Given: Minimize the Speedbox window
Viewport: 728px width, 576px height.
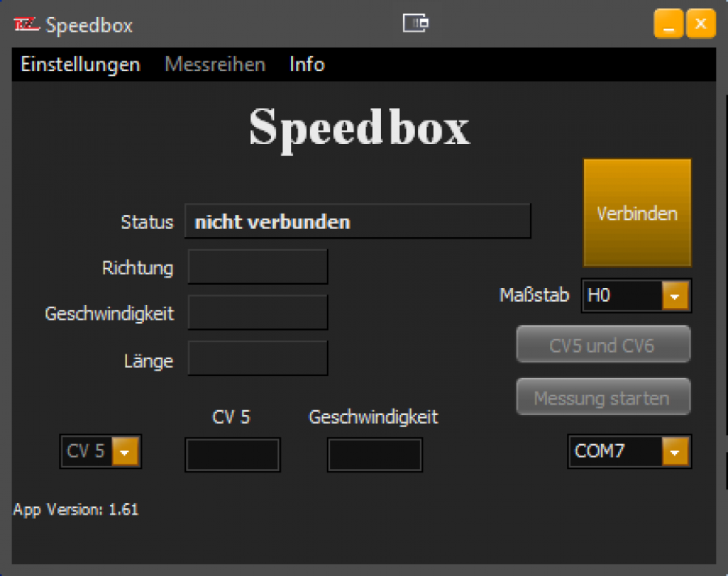Looking at the screenshot, I should [669, 23].
